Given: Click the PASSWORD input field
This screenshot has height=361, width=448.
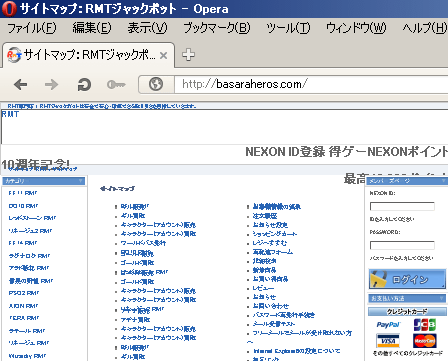Looking at the screenshot, I should tap(402, 245).
